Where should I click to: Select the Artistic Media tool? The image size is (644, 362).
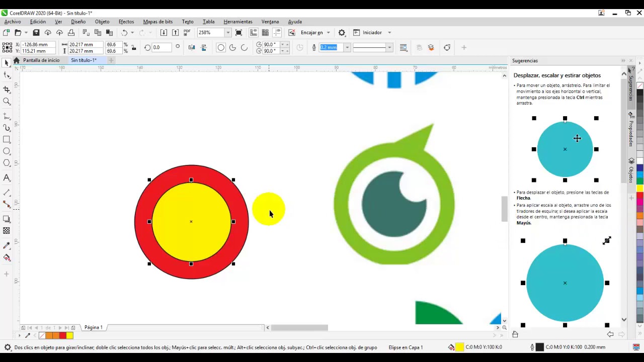tap(7, 128)
